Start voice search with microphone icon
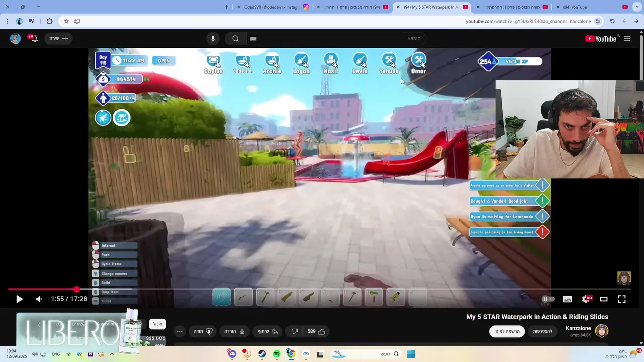The width and height of the screenshot is (644, 362). (213, 39)
